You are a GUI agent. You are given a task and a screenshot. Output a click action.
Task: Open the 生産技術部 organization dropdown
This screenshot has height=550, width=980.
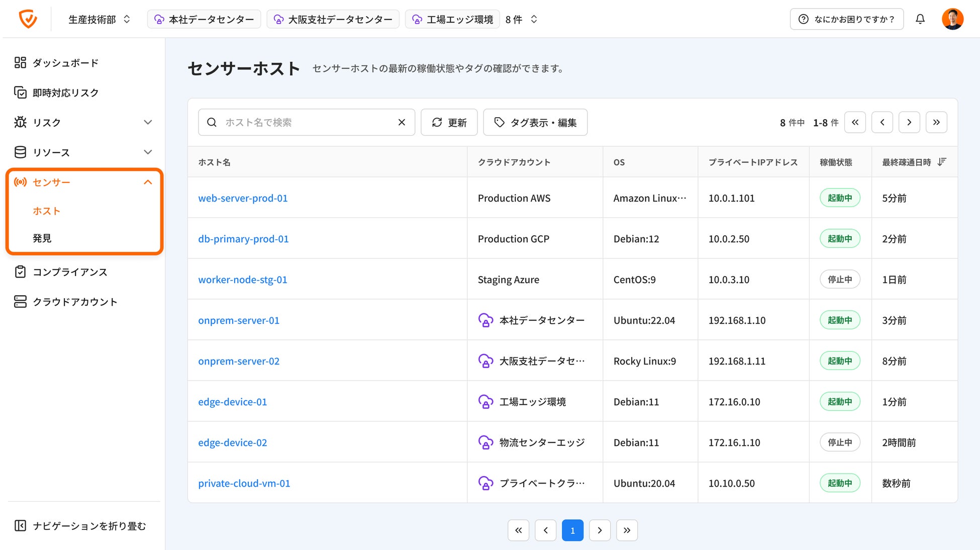pyautogui.click(x=99, y=19)
